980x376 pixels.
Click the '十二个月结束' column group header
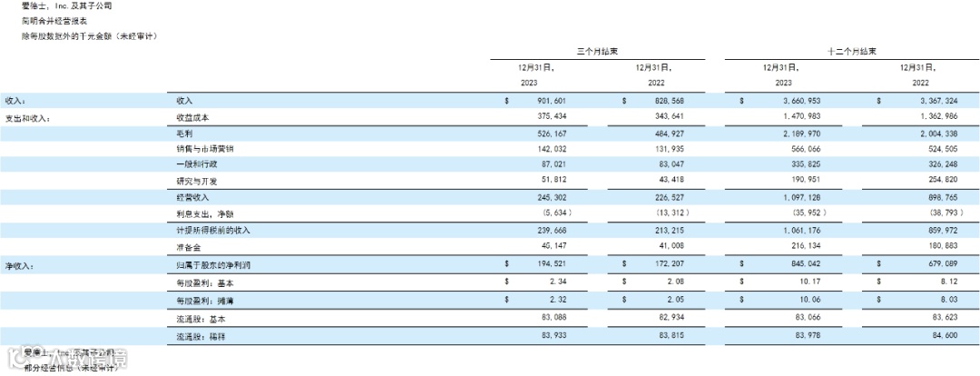pyautogui.click(x=852, y=52)
